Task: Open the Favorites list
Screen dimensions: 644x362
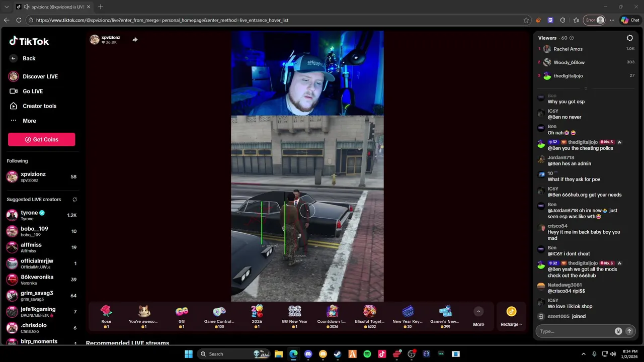Action: 576,20
